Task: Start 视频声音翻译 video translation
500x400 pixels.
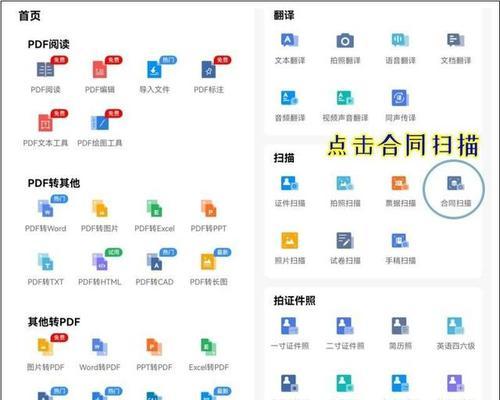Action: pyautogui.click(x=345, y=98)
